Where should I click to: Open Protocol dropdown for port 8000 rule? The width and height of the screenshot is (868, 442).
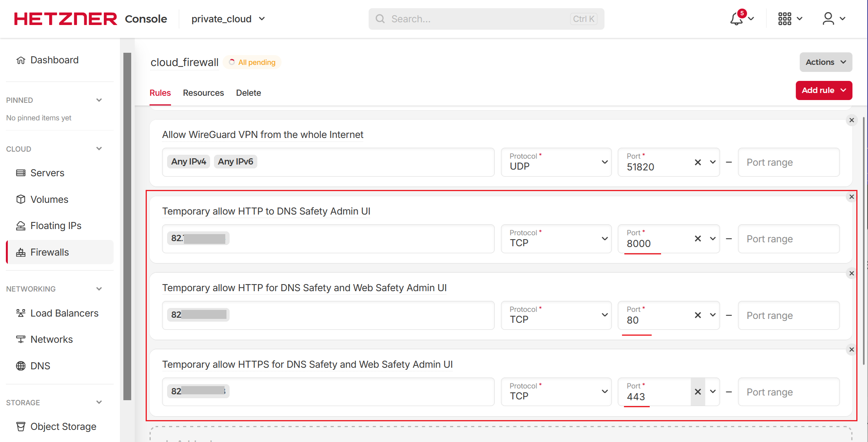[556, 239]
